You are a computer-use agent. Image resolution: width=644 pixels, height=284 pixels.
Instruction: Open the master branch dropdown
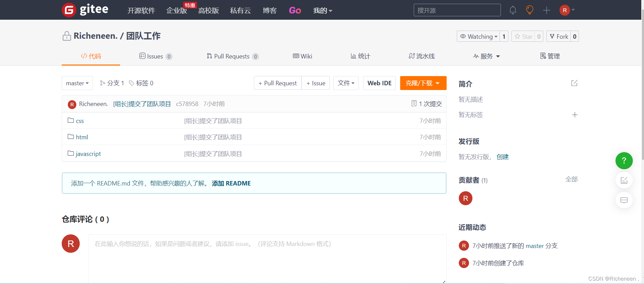pos(77,83)
